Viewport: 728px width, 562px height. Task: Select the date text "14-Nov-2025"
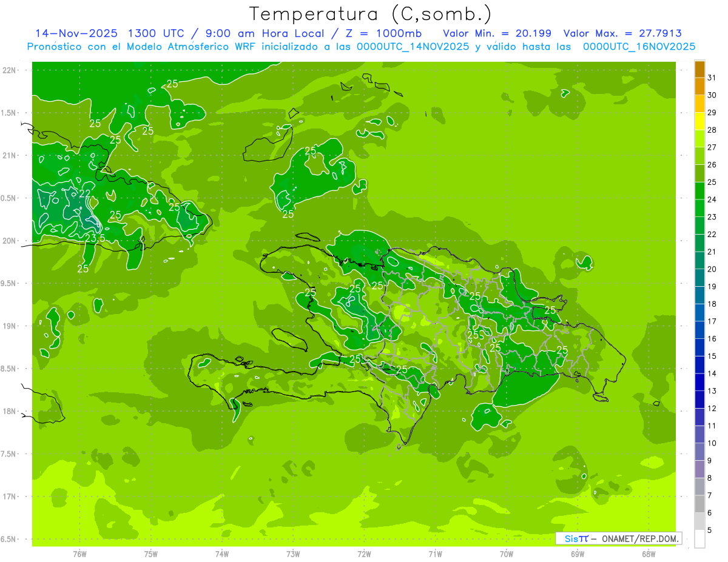click(x=76, y=33)
